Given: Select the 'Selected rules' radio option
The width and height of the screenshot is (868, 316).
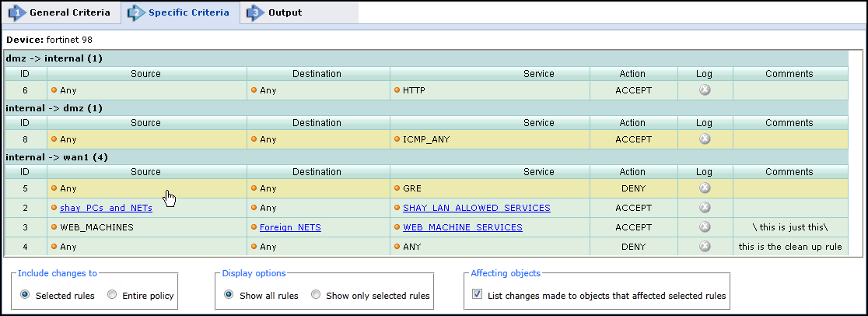Looking at the screenshot, I should coord(26,296).
